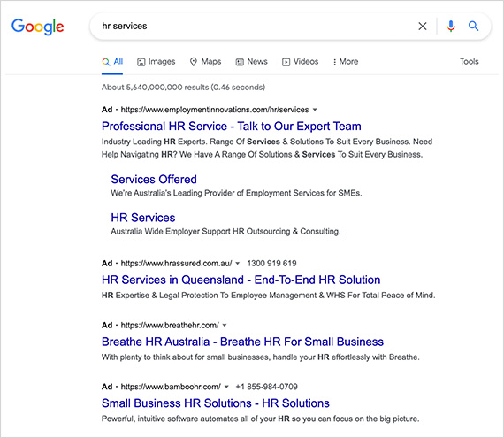Click the Images tab icon

pos(141,62)
